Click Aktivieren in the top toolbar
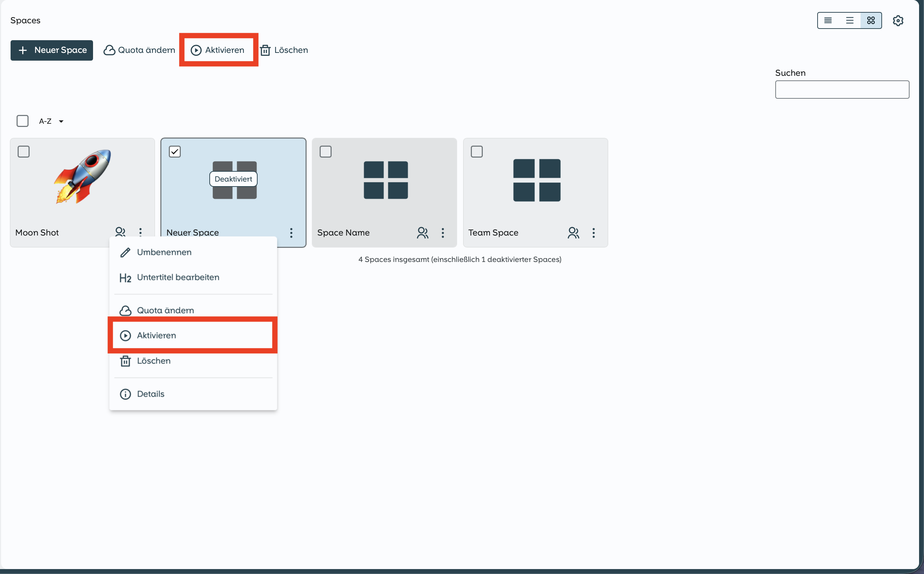924x574 pixels. point(218,50)
